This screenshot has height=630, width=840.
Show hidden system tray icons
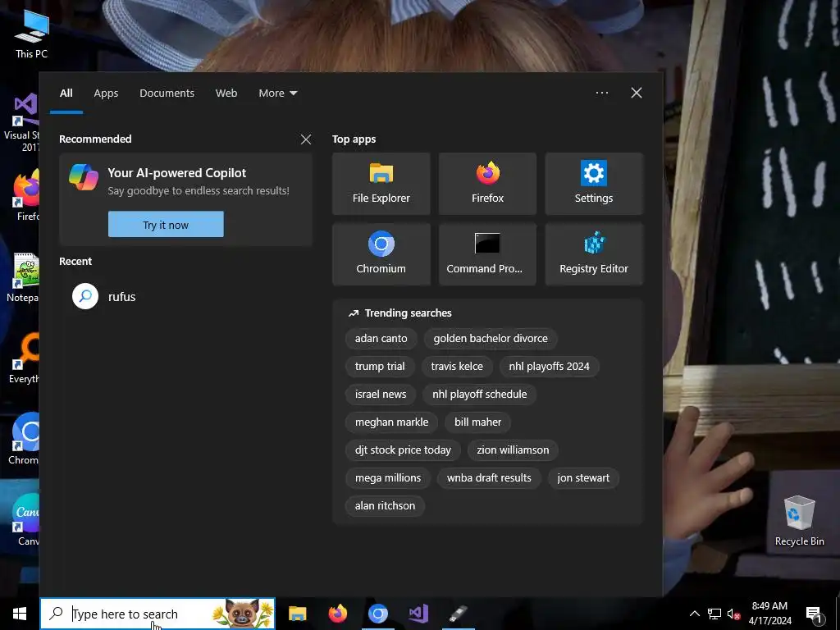tap(694, 614)
